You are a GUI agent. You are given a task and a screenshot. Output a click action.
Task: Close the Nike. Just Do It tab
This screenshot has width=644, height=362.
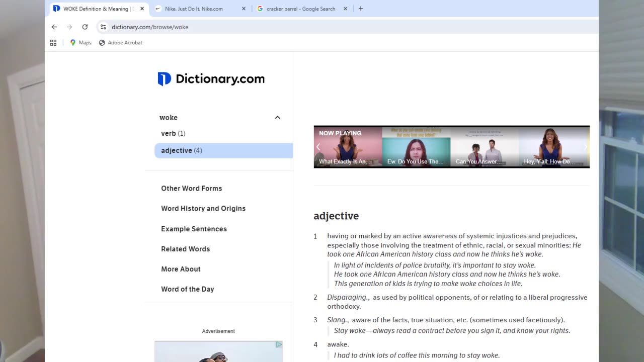(x=244, y=9)
